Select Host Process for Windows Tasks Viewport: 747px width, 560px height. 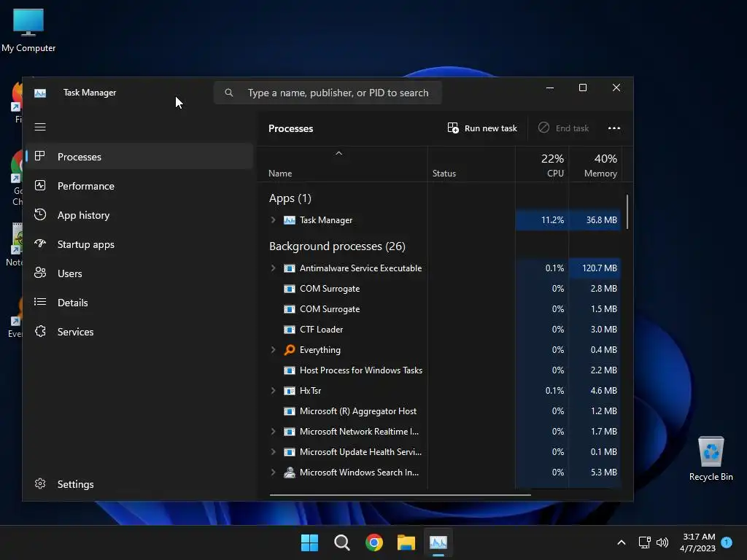[x=440, y=370]
